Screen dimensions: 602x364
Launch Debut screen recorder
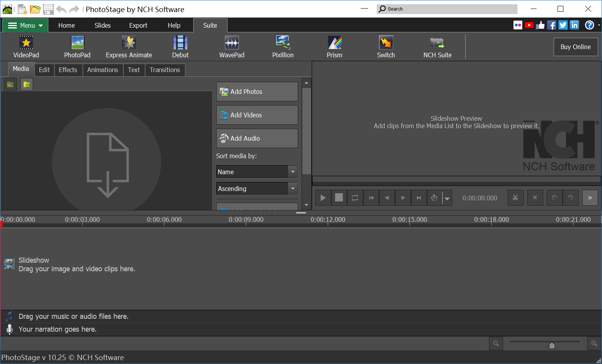180,47
